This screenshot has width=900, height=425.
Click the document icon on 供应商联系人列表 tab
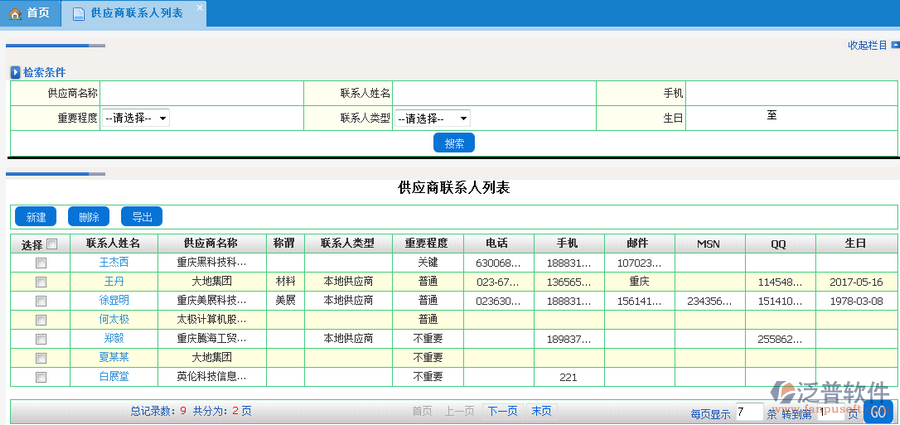(76, 13)
